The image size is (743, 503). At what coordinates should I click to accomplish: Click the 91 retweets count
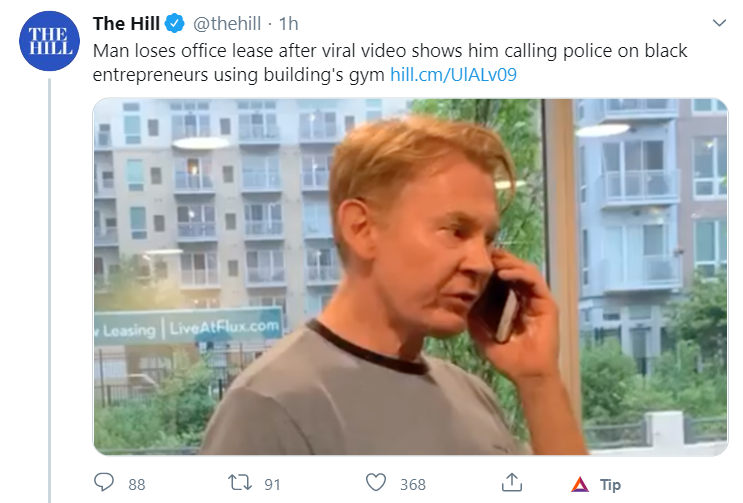(272, 485)
